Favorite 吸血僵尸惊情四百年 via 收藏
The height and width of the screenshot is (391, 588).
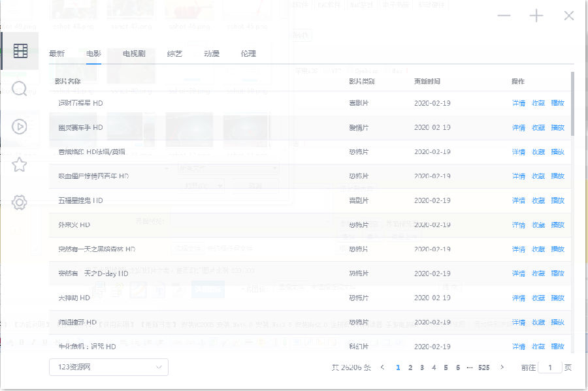coord(538,176)
